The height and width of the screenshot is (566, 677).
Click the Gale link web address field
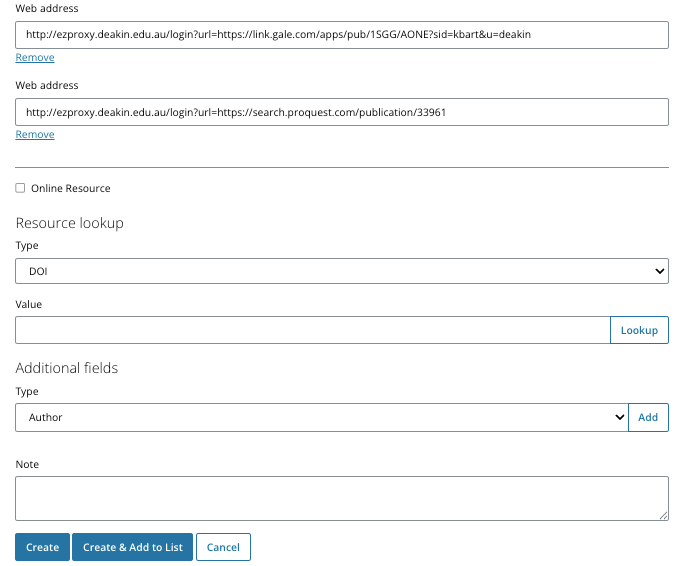pos(341,35)
